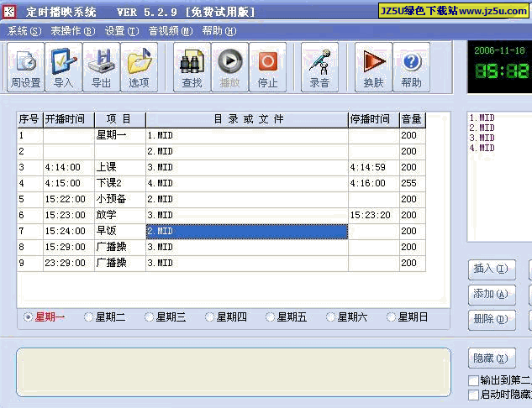This screenshot has height=408, width=532.
Task: Click the 目录或文件 column header
Action: tap(247, 119)
